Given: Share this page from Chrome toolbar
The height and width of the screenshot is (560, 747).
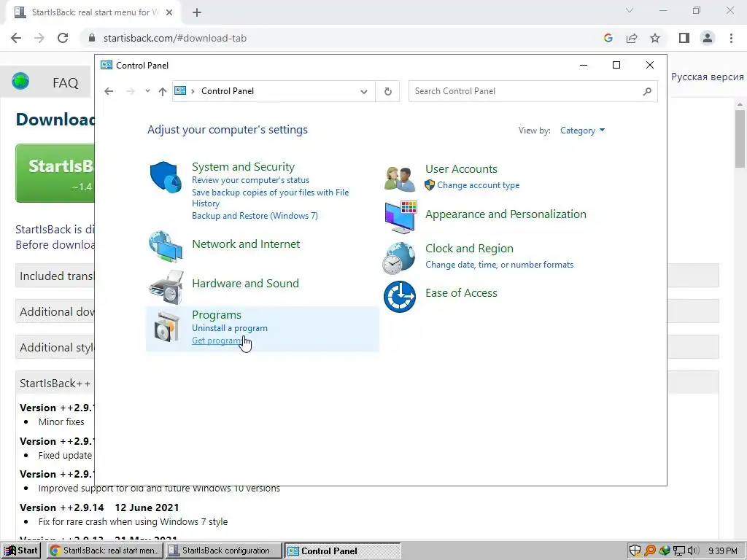Looking at the screenshot, I should click(632, 38).
